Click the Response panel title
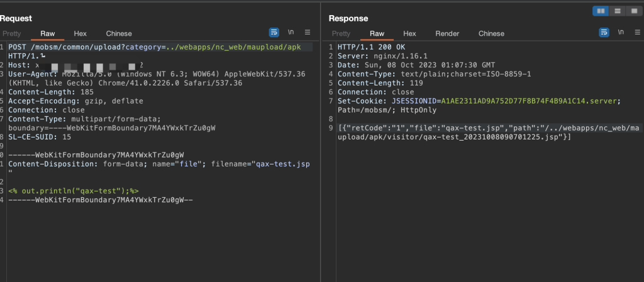The width and height of the screenshot is (644, 282). [x=348, y=18]
